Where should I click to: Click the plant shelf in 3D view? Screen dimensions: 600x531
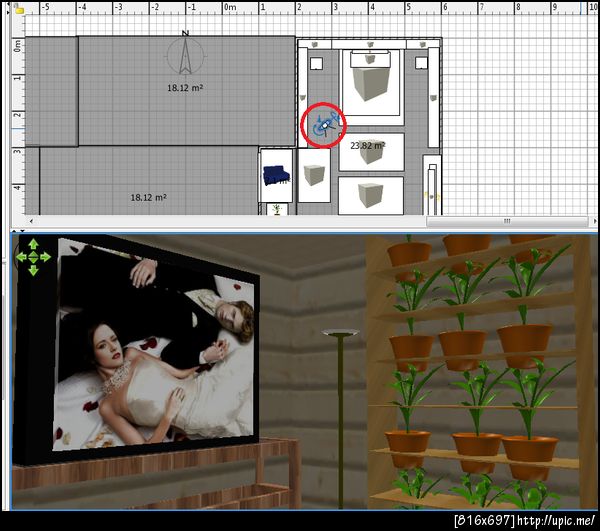(x=478, y=373)
